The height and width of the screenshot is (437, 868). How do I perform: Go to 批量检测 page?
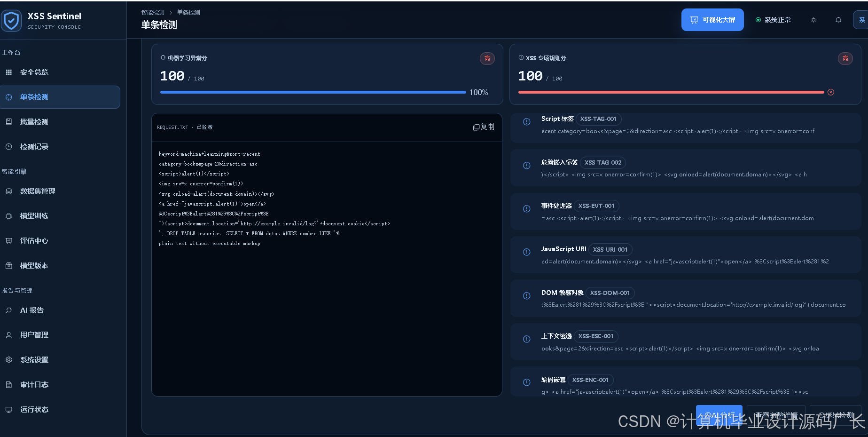tap(60, 122)
